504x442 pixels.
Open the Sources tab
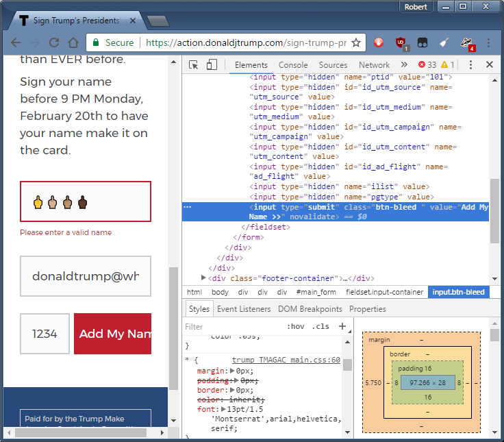pyautogui.click(x=333, y=65)
